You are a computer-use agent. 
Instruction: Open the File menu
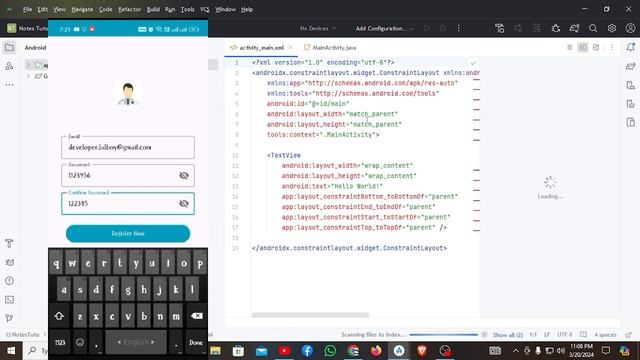(x=27, y=9)
